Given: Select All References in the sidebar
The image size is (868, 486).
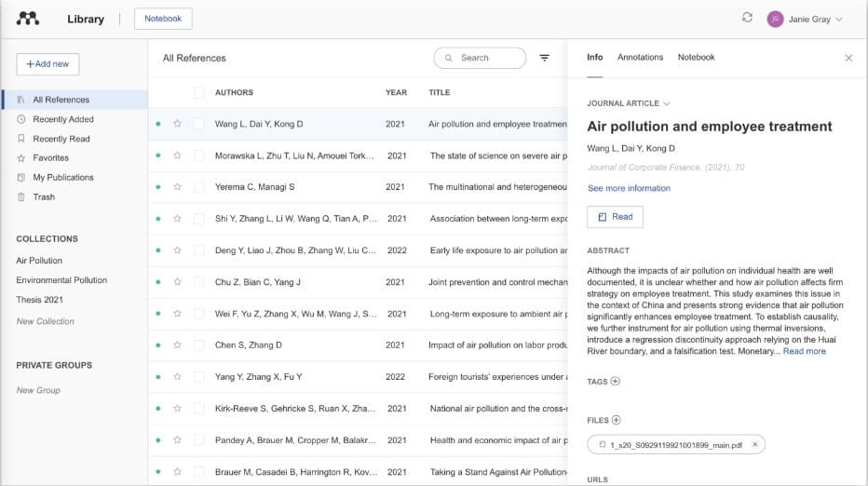Looking at the screenshot, I should pos(75,100).
